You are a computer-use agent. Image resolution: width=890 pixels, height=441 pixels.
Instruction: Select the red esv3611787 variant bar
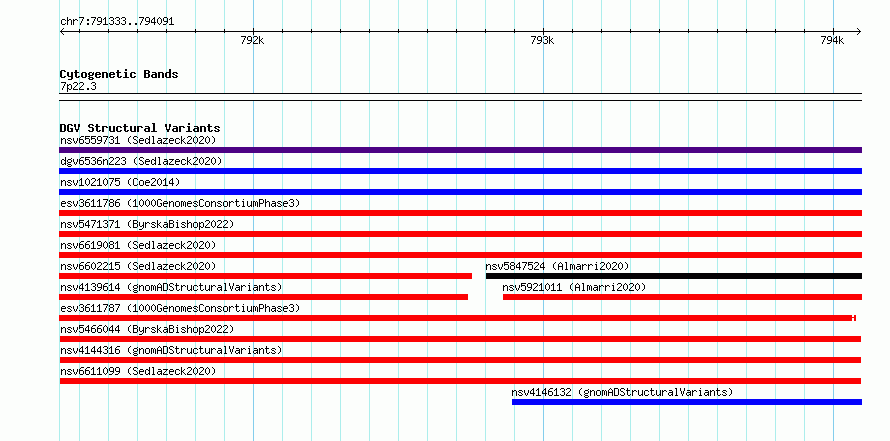(x=457, y=318)
